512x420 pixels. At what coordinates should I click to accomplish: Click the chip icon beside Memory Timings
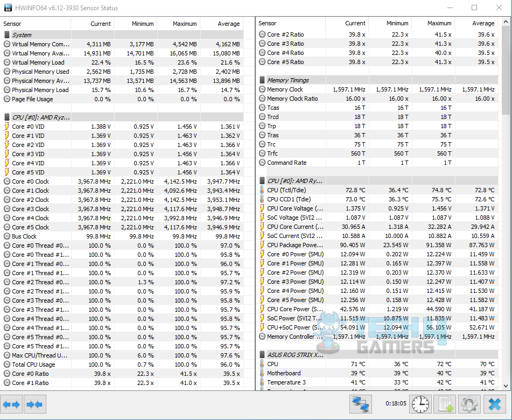click(x=262, y=80)
